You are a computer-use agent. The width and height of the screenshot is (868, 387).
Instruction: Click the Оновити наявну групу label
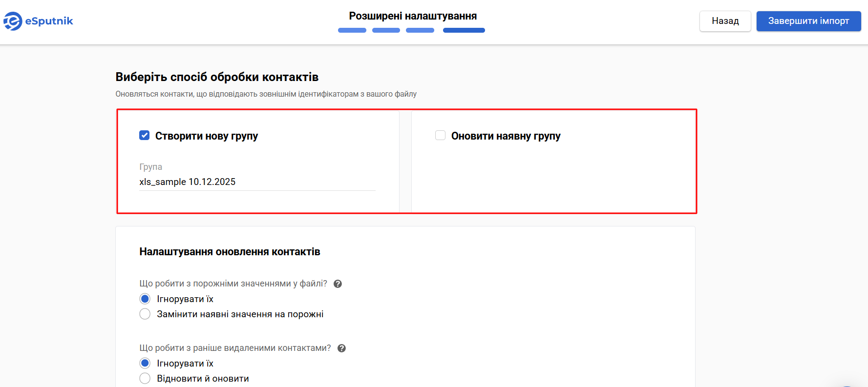506,136
